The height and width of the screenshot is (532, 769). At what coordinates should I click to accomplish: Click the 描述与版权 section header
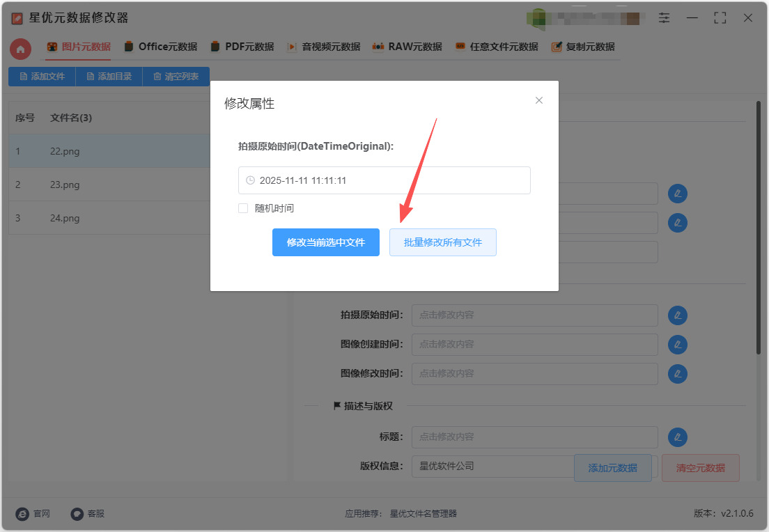point(364,406)
